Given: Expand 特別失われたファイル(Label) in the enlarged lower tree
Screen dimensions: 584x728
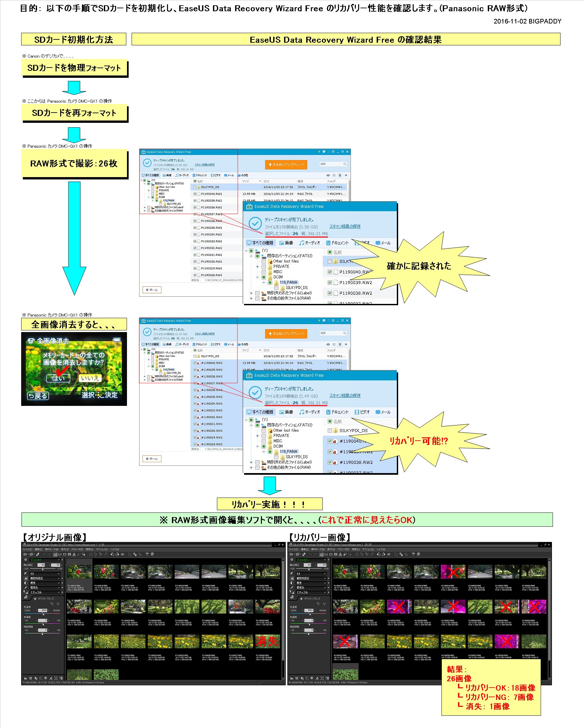Looking at the screenshot, I should (251, 462).
